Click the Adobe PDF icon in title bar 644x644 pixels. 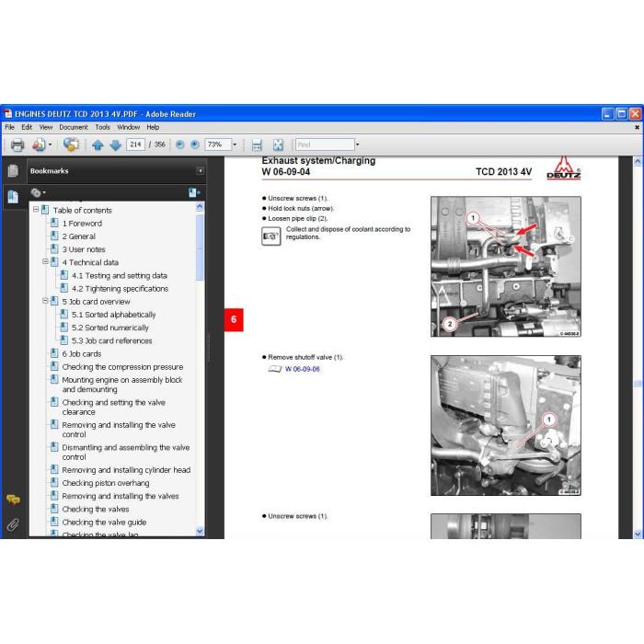pos(8,114)
